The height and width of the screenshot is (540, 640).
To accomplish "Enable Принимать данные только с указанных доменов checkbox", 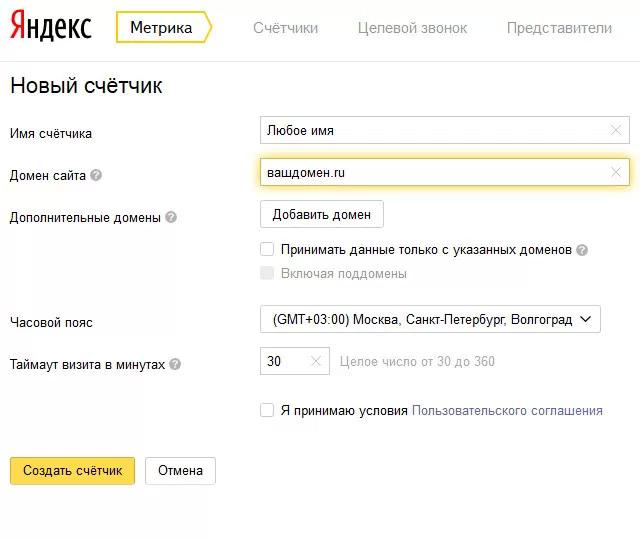I will click(x=267, y=249).
